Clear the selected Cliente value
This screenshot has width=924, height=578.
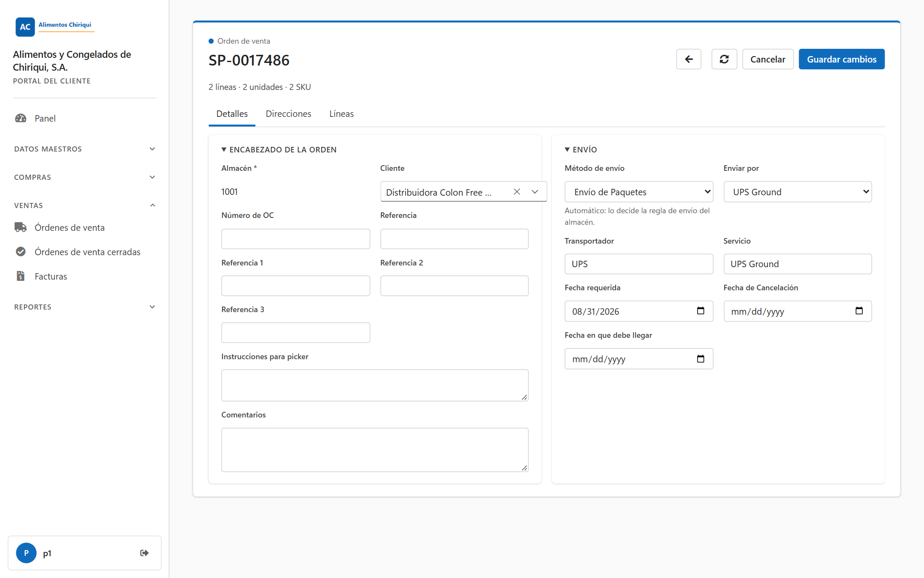(x=517, y=192)
